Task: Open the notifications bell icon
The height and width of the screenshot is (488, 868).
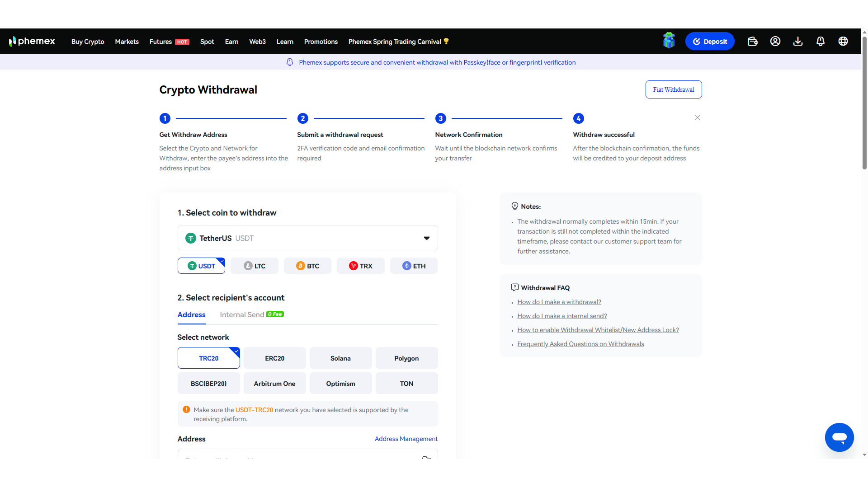Action: pos(821,41)
